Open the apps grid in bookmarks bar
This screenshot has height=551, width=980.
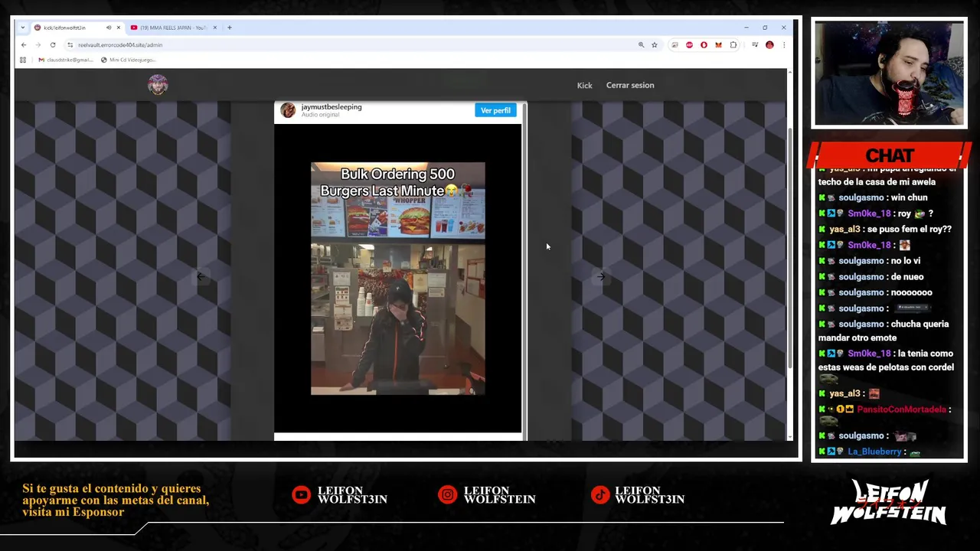tap(23, 60)
